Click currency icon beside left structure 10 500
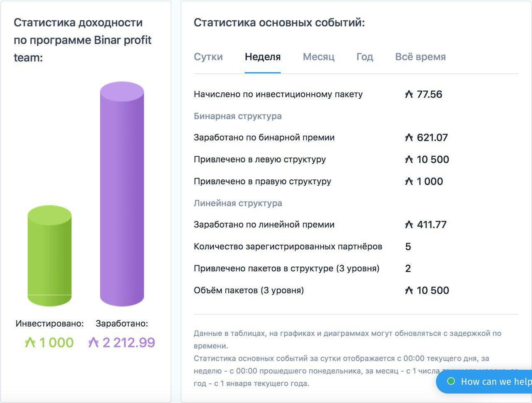The height and width of the screenshot is (403, 532). pos(409,160)
